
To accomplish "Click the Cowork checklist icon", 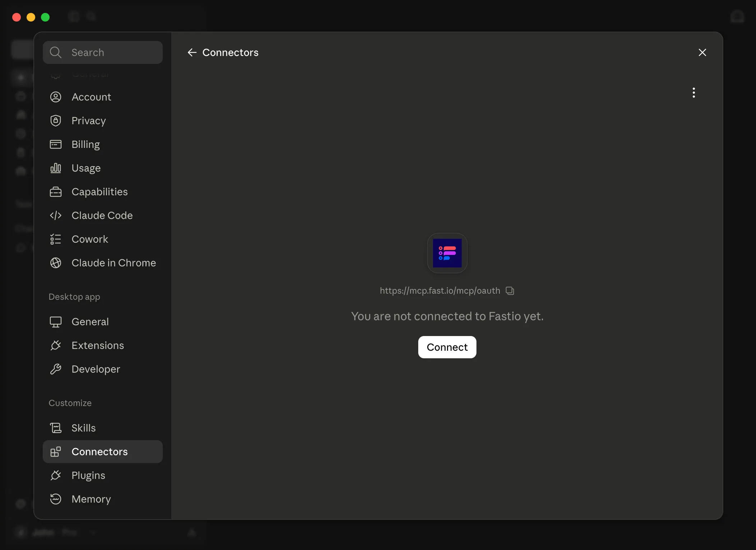I will click(x=56, y=239).
